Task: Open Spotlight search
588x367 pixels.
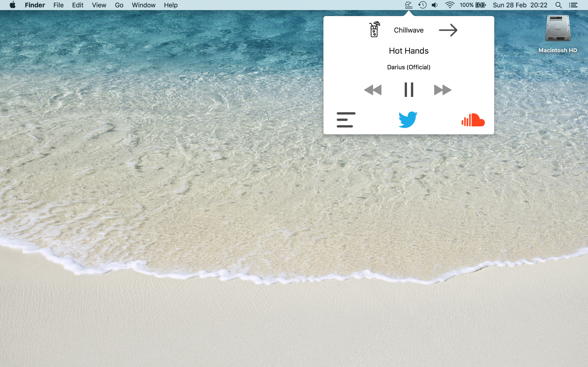Action: 558,5
